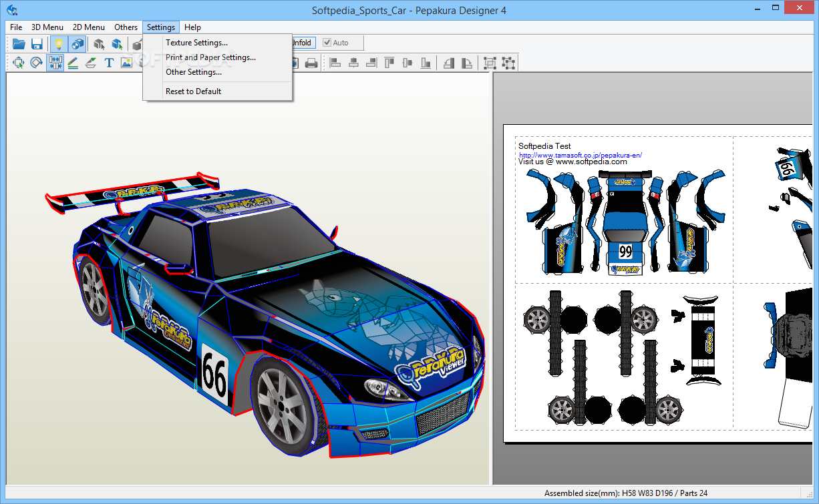Select the Select and Move tool
819x504 pixels.
pyautogui.click(x=19, y=63)
